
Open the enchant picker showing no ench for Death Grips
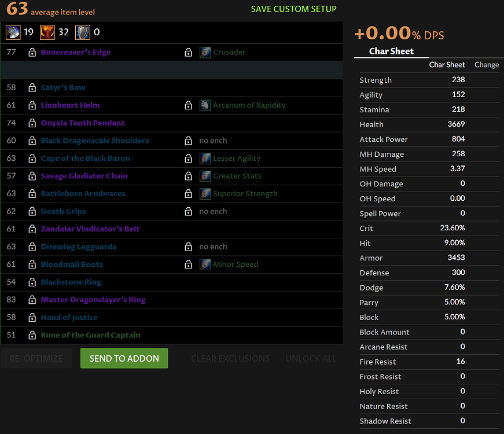coord(212,211)
